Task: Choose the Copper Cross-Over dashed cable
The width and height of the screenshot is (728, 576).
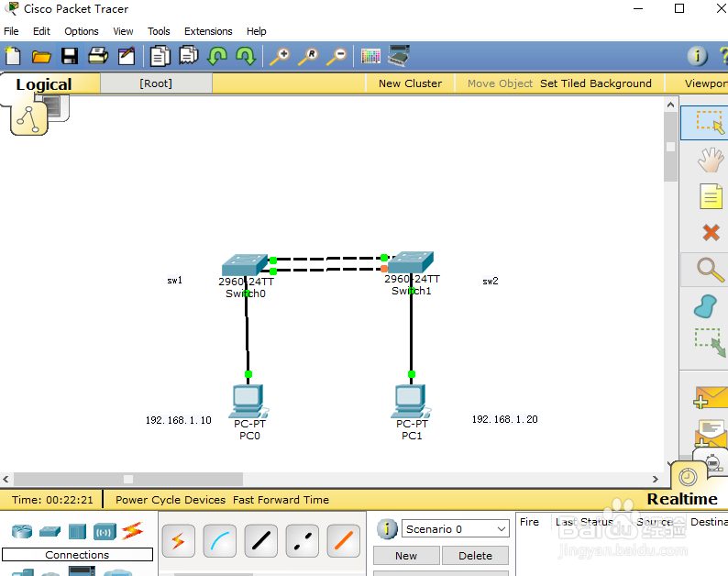Action: [x=303, y=541]
